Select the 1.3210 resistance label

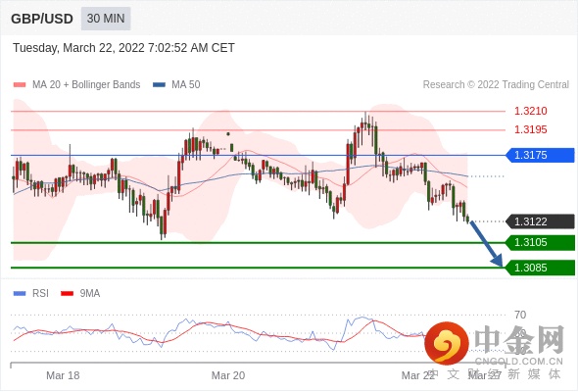tap(530, 111)
